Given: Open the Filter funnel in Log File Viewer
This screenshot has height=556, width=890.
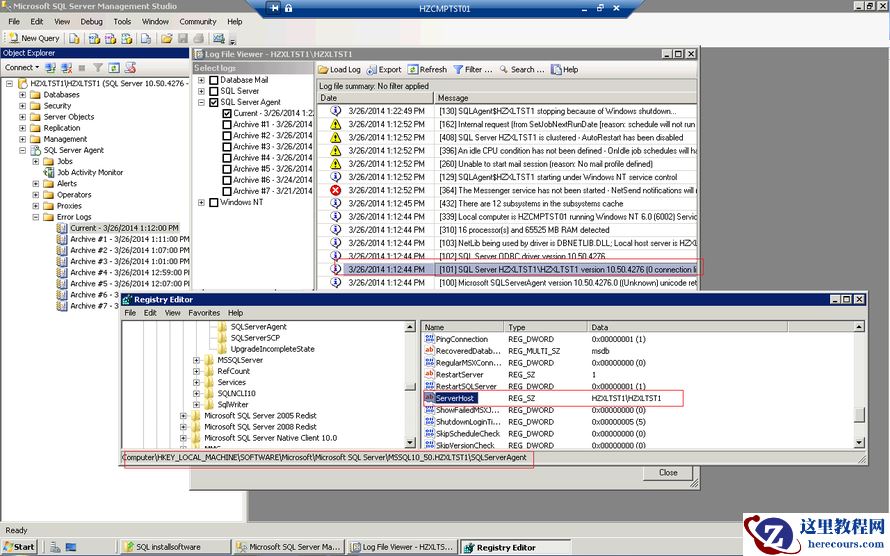Looking at the screenshot, I should click(x=458, y=70).
